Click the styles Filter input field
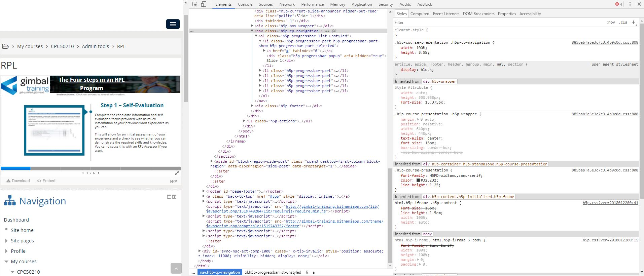 (x=498, y=23)
